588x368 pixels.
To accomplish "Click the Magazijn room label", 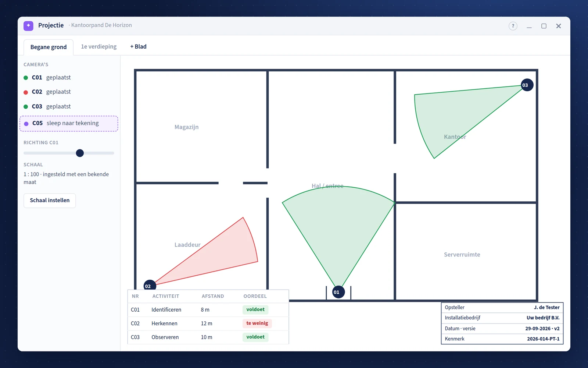I will point(186,127).
